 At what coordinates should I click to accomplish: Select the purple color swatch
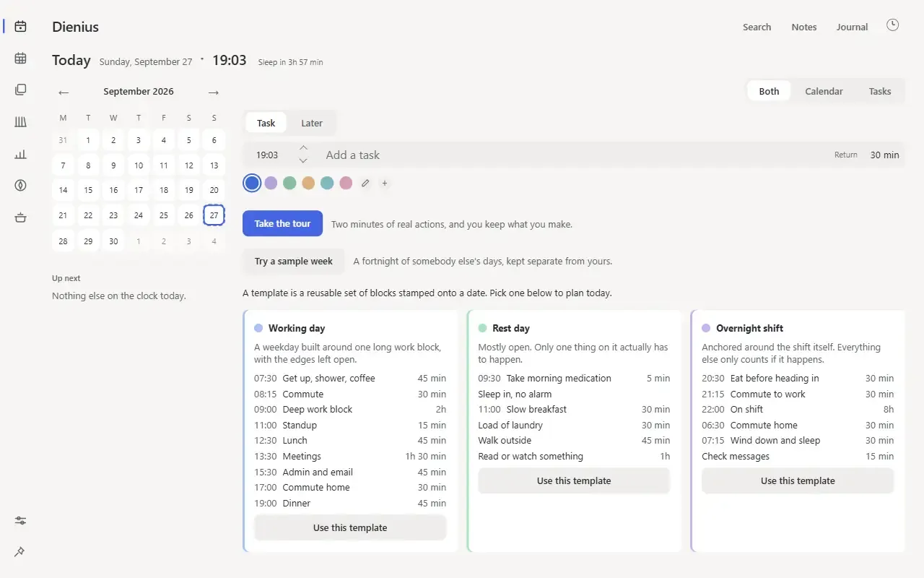(x=271, y=184)
